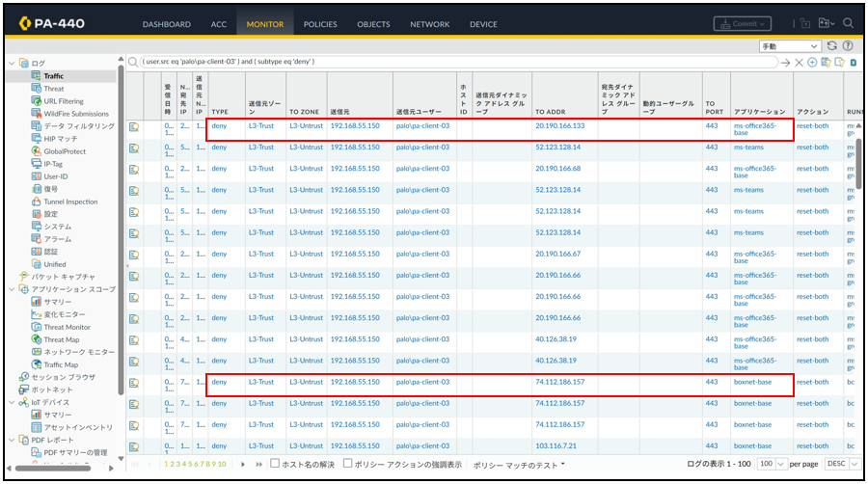Open help with the question mark icon
Screen dimensions: 868x484
(848, 46)
